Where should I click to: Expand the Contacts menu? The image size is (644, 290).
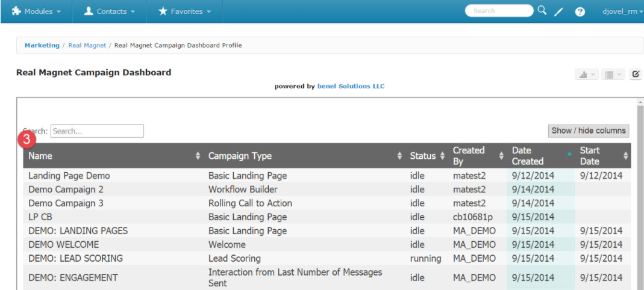[109, 11]
